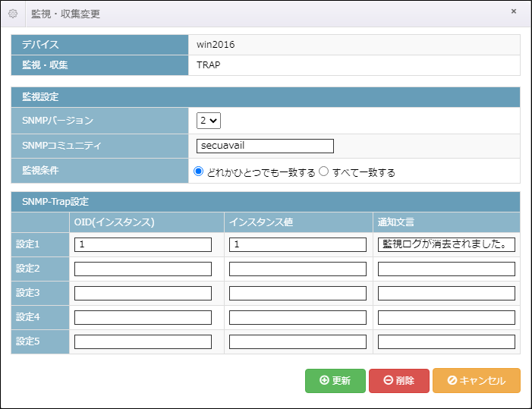Click the 設定2 通知文言 input field
Screen dimensions: 532x409
point(446,269)
